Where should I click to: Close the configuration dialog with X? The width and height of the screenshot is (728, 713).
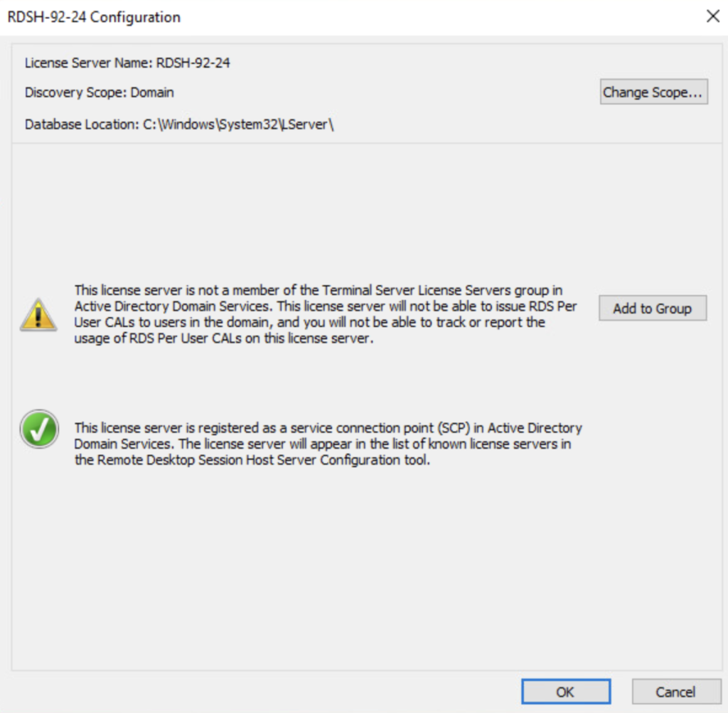[712, 16]
